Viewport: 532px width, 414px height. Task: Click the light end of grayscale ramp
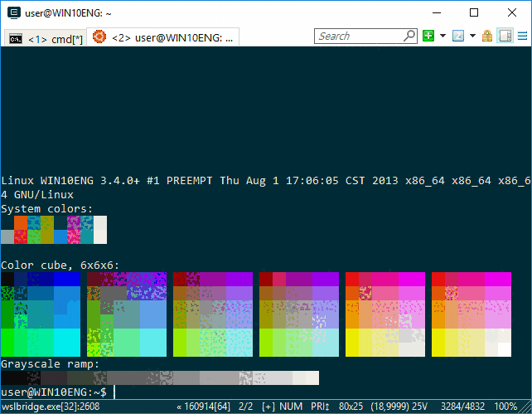[312, 378]
